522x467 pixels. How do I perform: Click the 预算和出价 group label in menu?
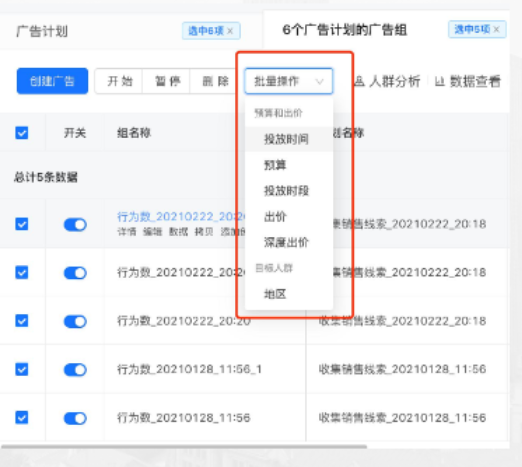point(278,113)
